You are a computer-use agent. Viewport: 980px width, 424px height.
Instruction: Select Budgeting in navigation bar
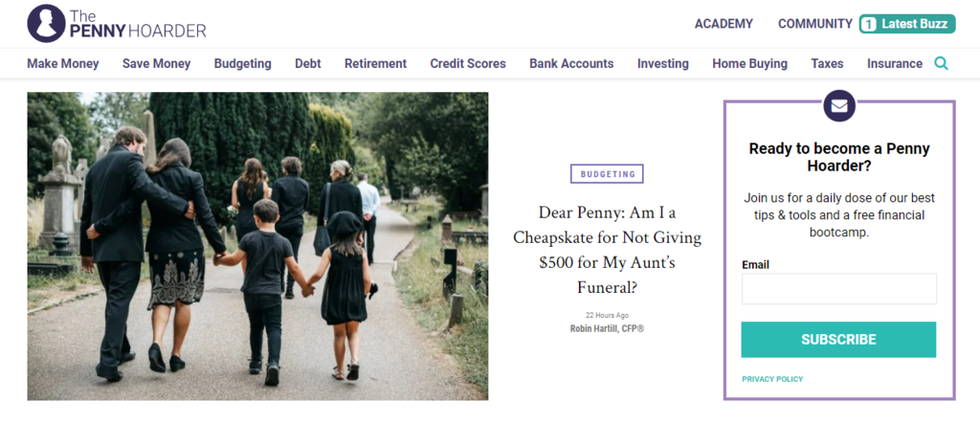point(242,64)
